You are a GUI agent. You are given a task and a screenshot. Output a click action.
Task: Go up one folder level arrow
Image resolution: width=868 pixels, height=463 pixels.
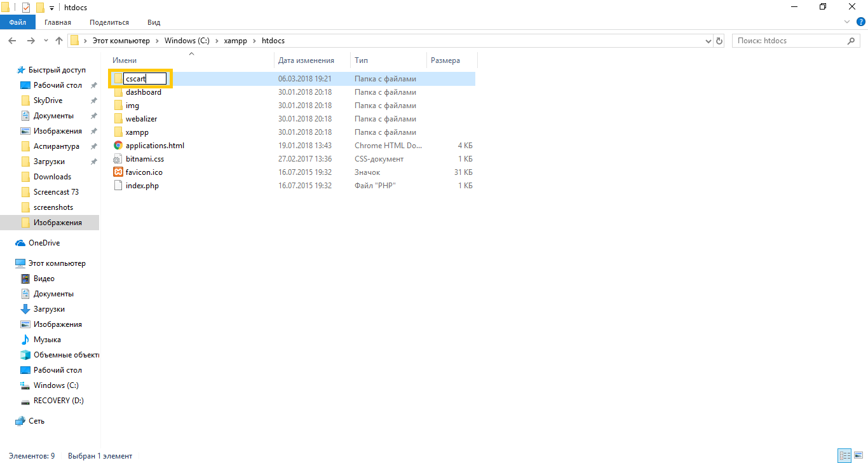tap(59, 41)
